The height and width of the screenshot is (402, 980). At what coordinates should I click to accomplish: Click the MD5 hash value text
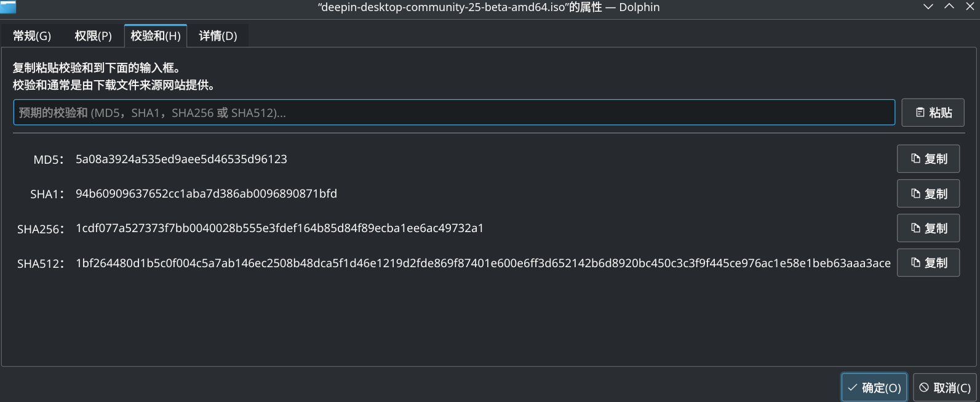point(181,159)
